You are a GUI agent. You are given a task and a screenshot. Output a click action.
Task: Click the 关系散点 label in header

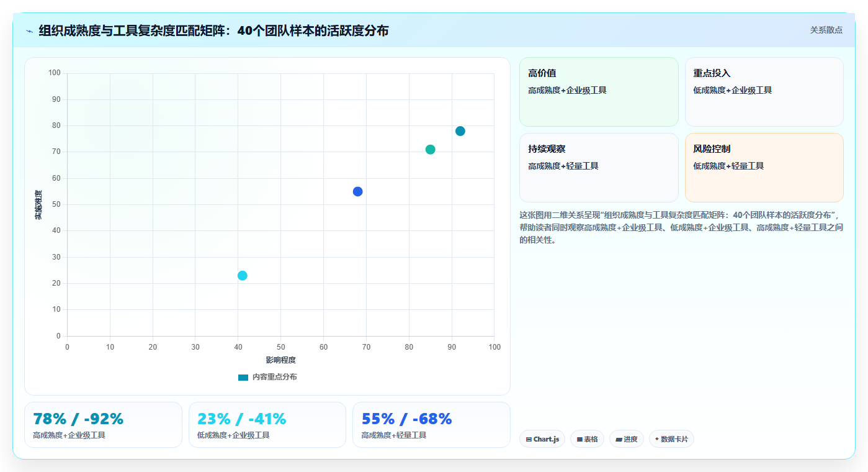826,30
